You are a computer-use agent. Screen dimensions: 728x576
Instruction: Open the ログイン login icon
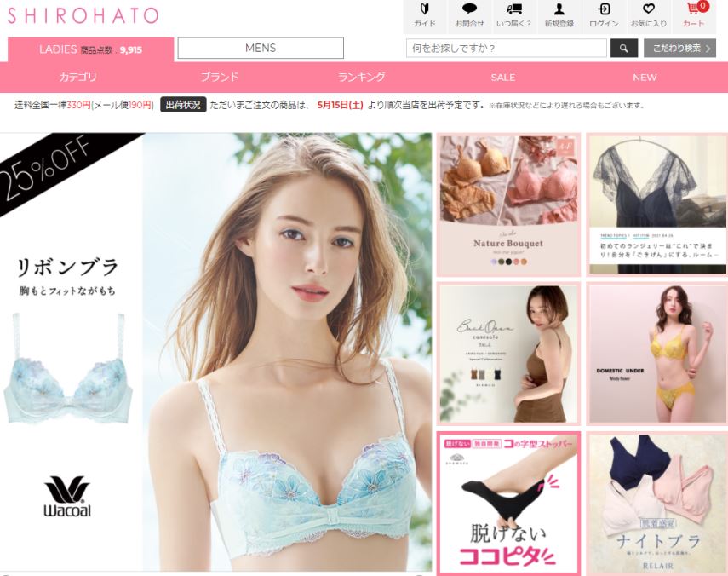coord(604,16)
